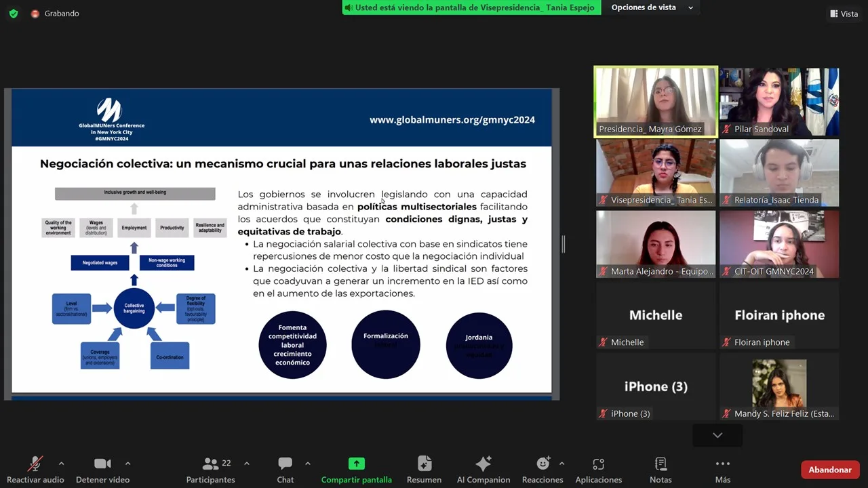Open the Reacciones picker

point(542,470)
